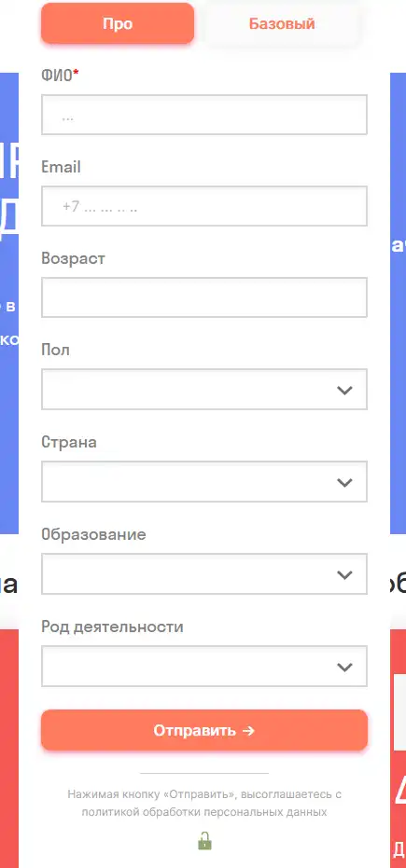406x868 pixels.
Task: Click the chevron in the Страна field
Action: click(x=344, y=483)
